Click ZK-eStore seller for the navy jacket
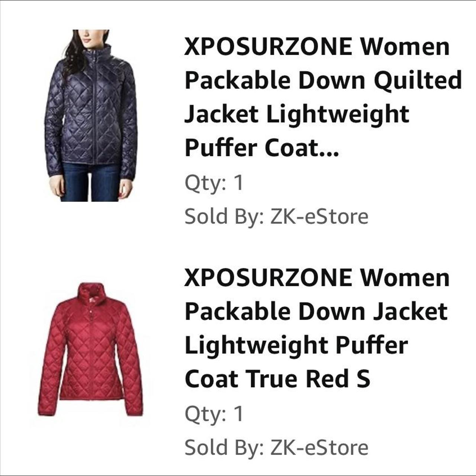 (x=319, y=216)
